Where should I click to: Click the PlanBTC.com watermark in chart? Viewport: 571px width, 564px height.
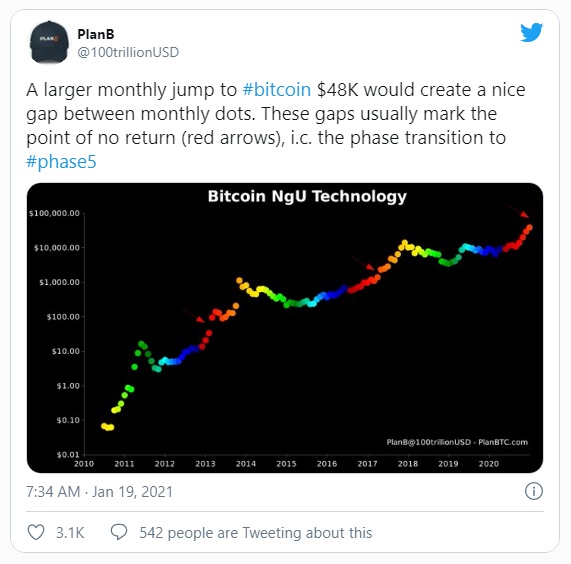pos(503,442)
